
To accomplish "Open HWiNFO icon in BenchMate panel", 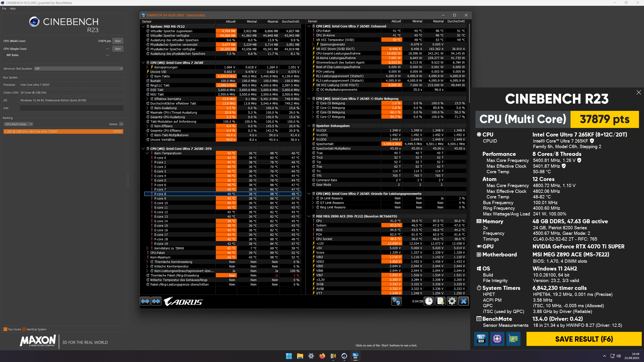I will pos(481,339).
